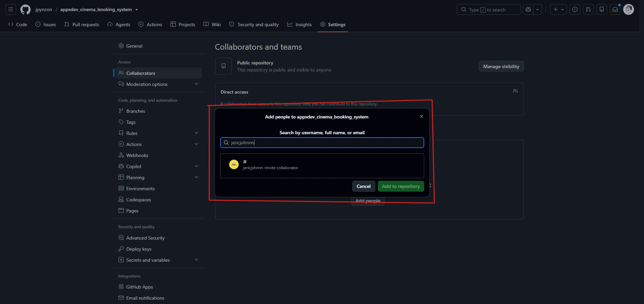644x304 pixels.
Task: View your pull requests icon in header
Action: (x=588, y=9)
